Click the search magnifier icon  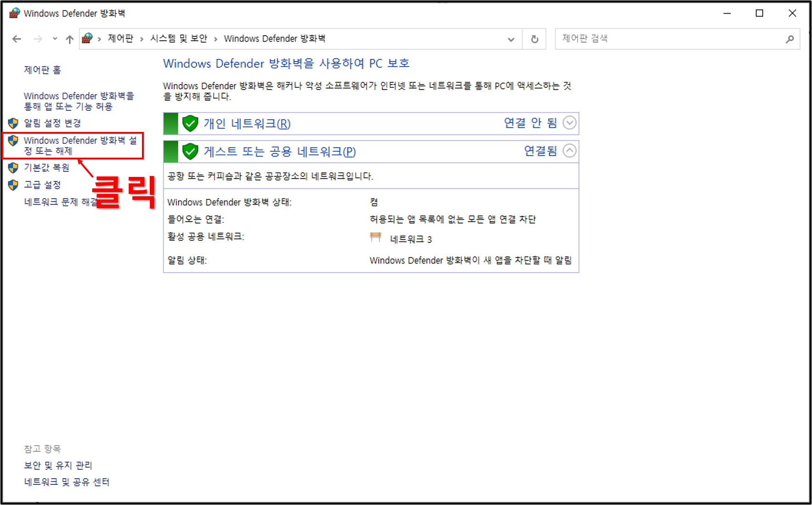789,39
